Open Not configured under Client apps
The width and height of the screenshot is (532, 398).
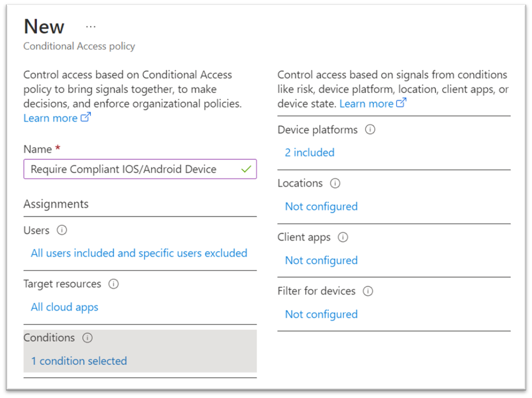[x=321, y=260]
